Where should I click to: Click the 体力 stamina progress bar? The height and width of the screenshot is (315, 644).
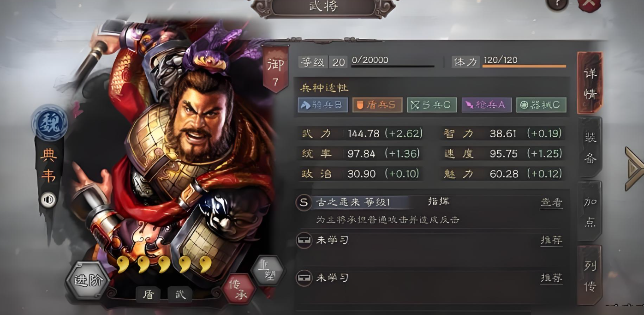[524, 66]
